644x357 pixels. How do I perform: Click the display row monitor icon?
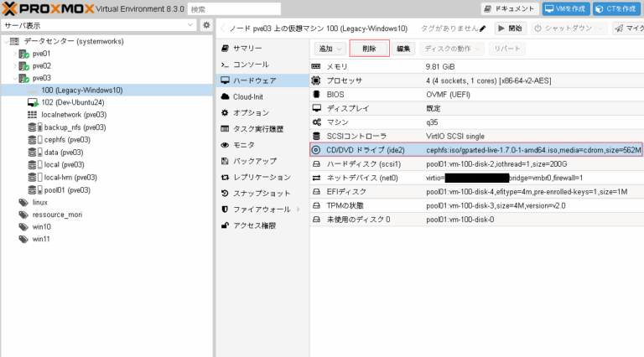click(316, 108)
